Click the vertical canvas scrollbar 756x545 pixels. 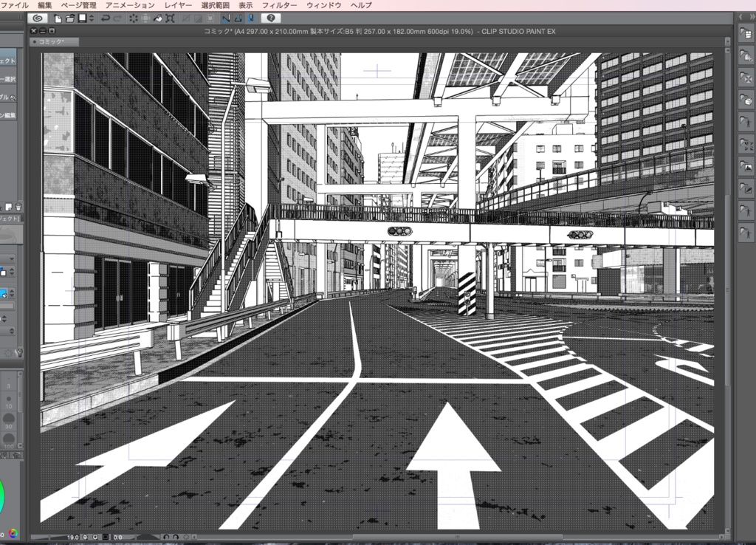(729, 295)
